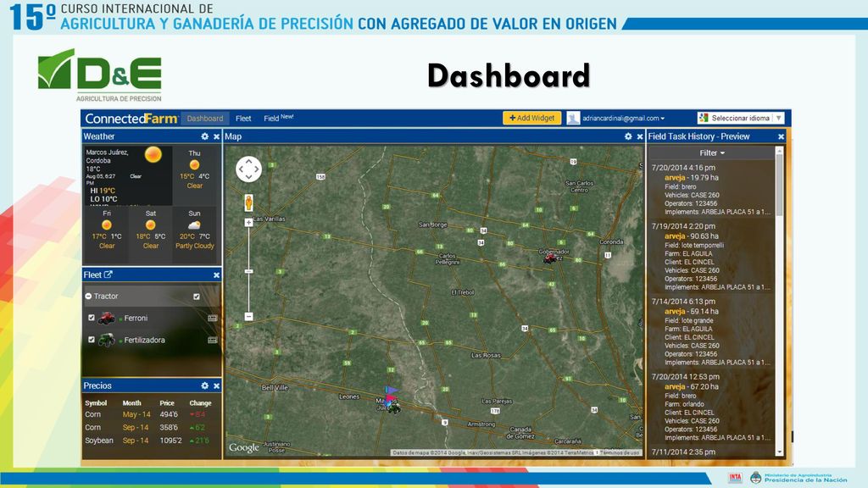The height and width of the screenshot is (488, 868).
Task: Open the arveja 67.20 ha task
Action: click(x=692, y=386)
